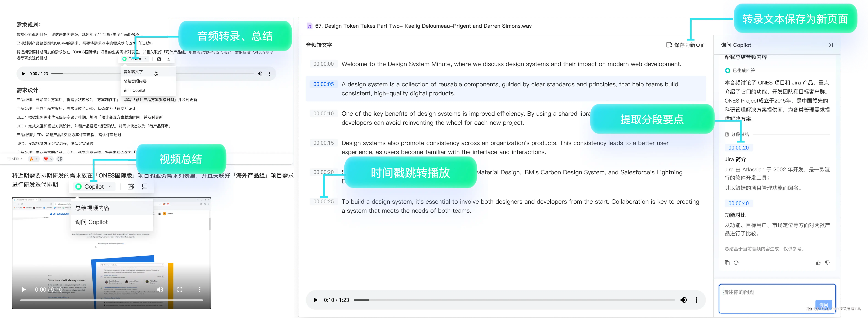Select 总结视频内容 menu option
868x318 pixels.
(x=92, y=208)
